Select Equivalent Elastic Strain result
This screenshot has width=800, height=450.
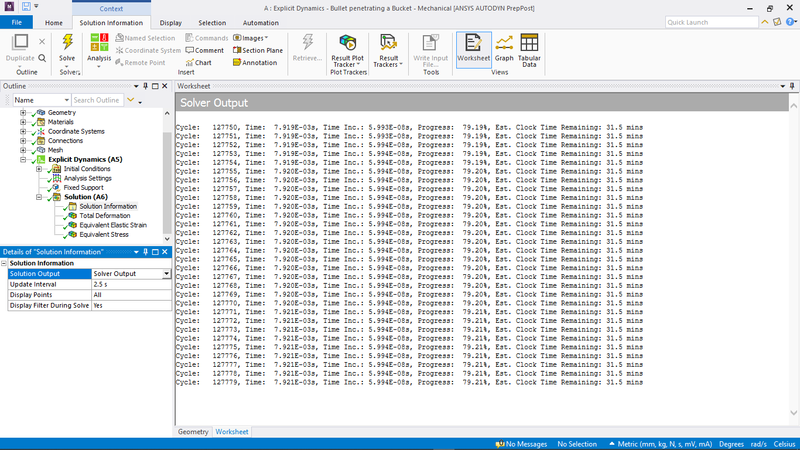[113, 225]
